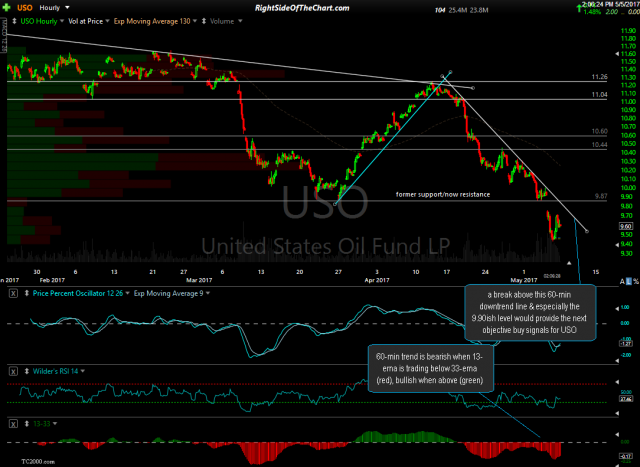Click the current price tag 9.60
640x467 pixels.
click(626, 226)
